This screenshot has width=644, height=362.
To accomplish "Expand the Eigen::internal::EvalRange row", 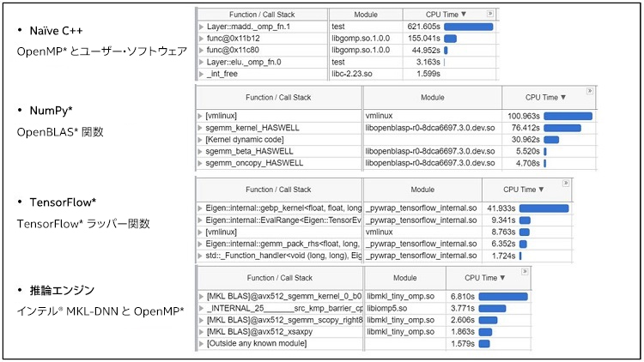I will click(200, 220).
